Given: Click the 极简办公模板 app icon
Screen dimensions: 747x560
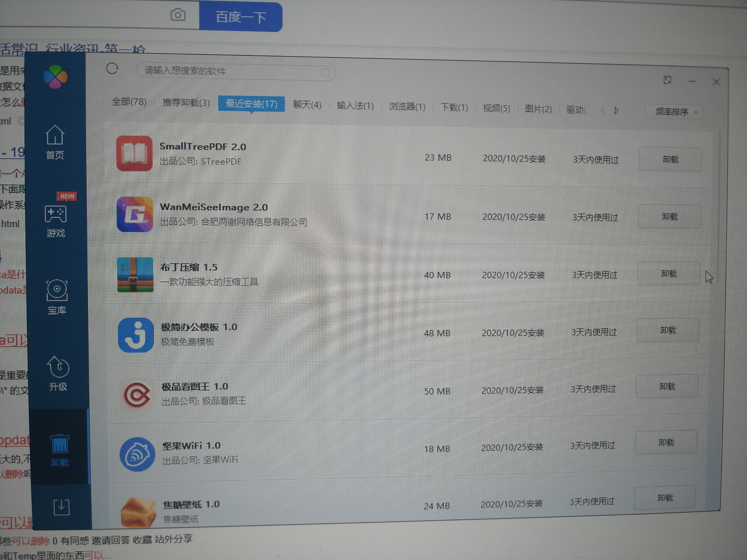Looking at the screenshot, I should (136, 335).
